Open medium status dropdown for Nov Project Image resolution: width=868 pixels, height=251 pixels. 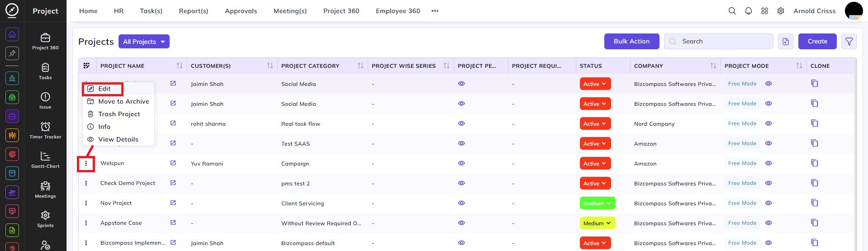[598, 203]
